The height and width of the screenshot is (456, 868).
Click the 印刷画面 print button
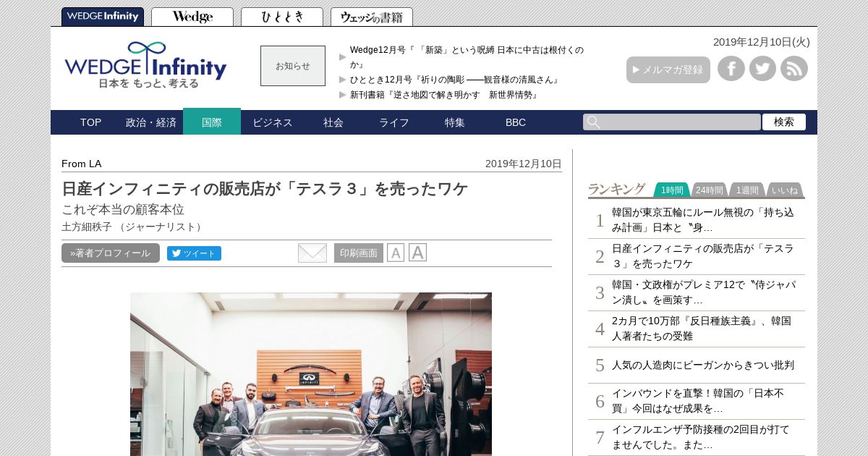click(x=359, y=253)
